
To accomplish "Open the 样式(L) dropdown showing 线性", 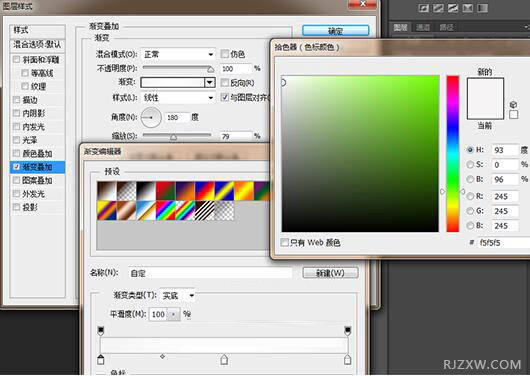I will coord(178,98).
